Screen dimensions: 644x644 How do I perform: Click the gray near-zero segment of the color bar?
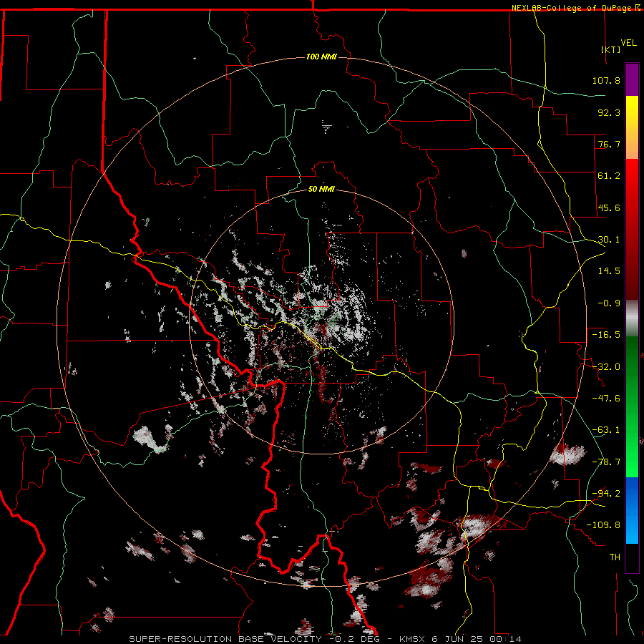(632, 318)
